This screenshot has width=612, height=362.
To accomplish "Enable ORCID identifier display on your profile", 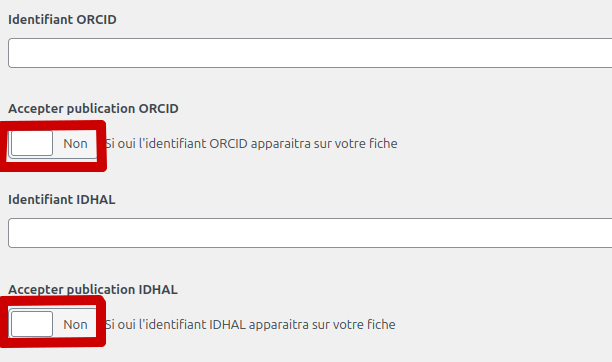I will [52, 144].
